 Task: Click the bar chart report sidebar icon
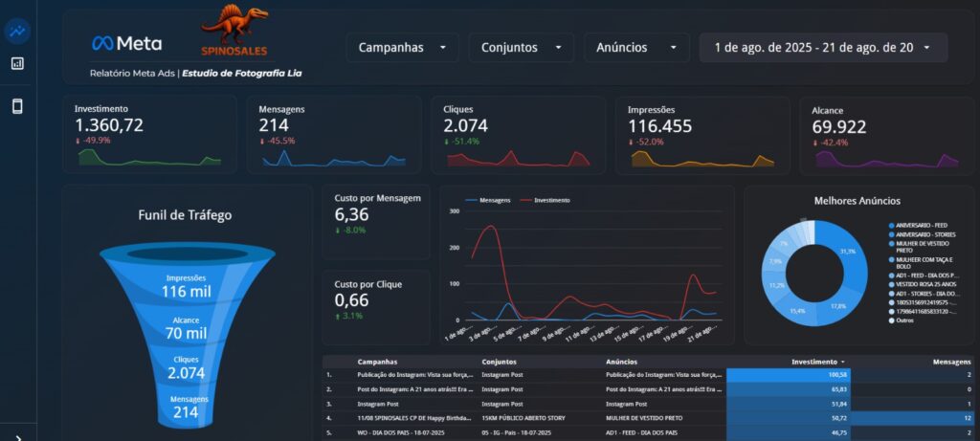[x=17, y=64]
